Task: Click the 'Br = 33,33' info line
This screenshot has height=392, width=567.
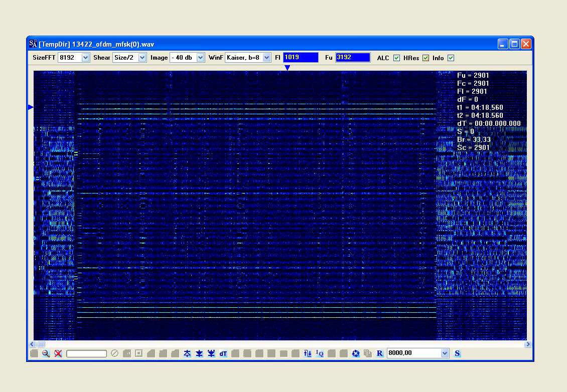Action: 474,139
